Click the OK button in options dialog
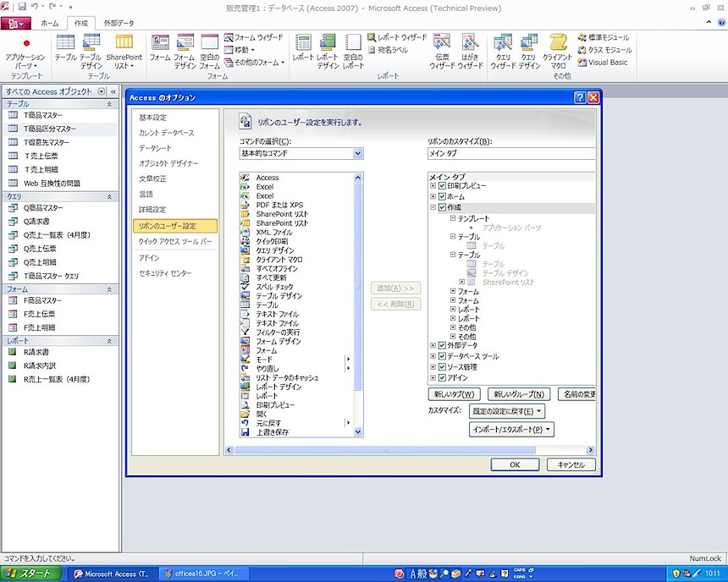 tap(515, 464)
